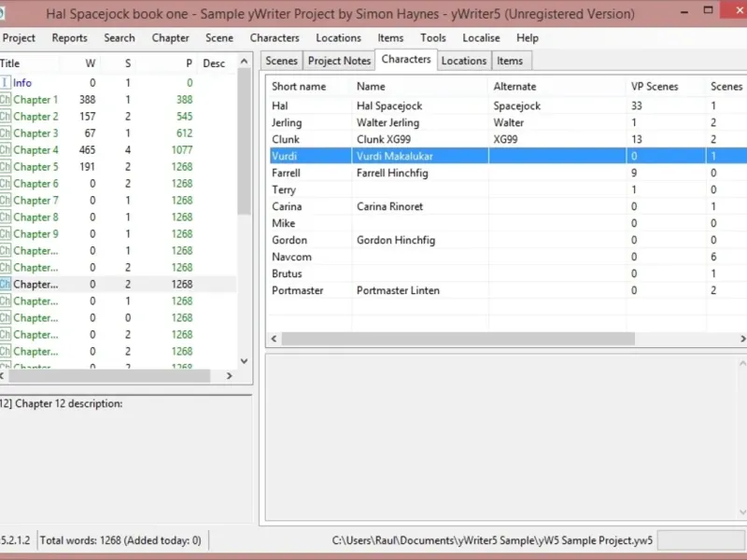Click the Ch icon beside Chapter 6
747x560 pixels.
5,183
